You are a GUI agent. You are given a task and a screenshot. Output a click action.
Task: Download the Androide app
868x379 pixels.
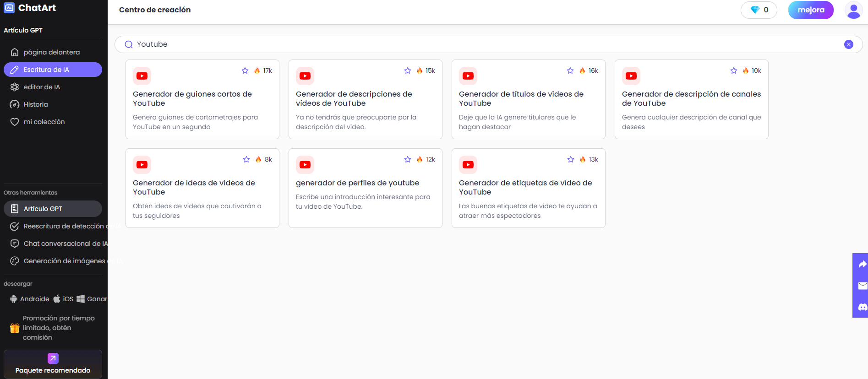(x=30, y=299)
